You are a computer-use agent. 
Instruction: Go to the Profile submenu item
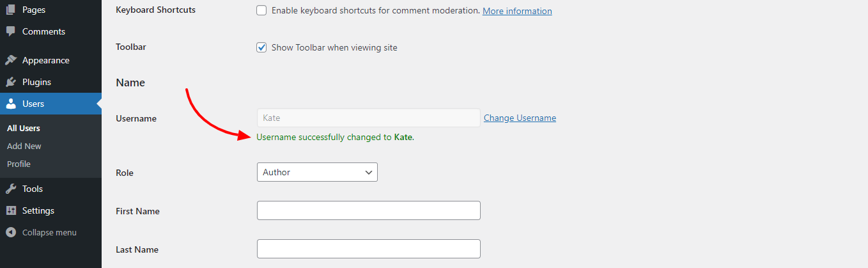(x=19, y=164)
